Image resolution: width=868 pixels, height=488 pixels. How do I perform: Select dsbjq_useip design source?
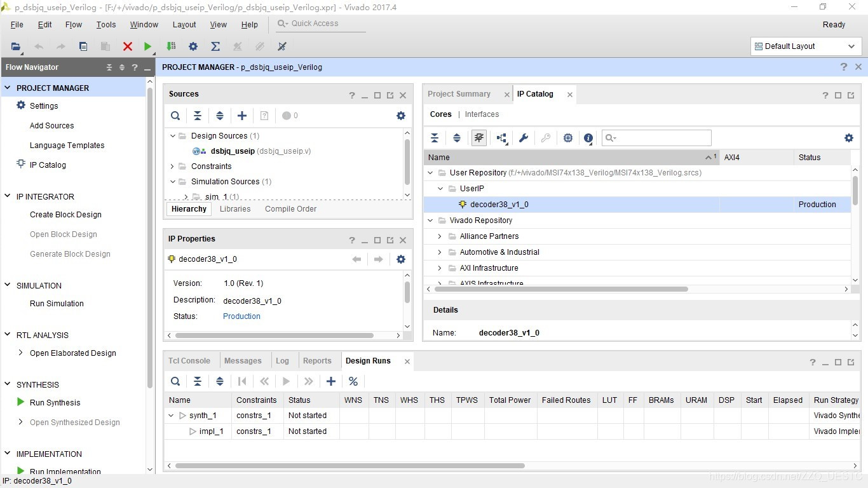tap(233, 151)
